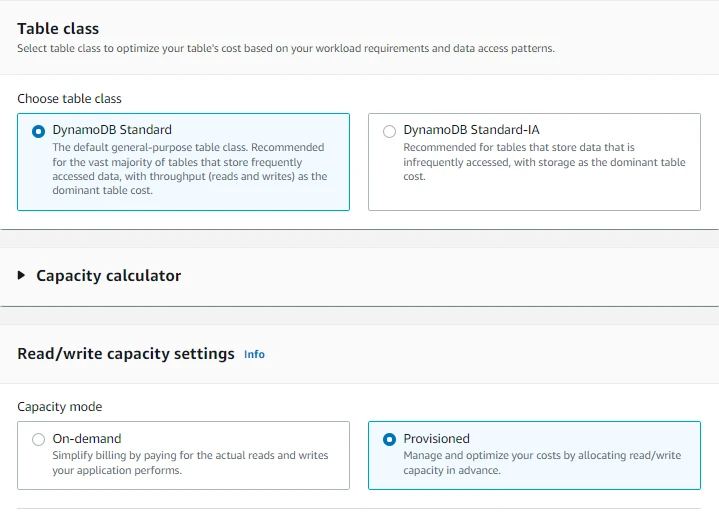The image size is (719, 529).
Task: Click the Table class section heading
Action: coord(58,28)
